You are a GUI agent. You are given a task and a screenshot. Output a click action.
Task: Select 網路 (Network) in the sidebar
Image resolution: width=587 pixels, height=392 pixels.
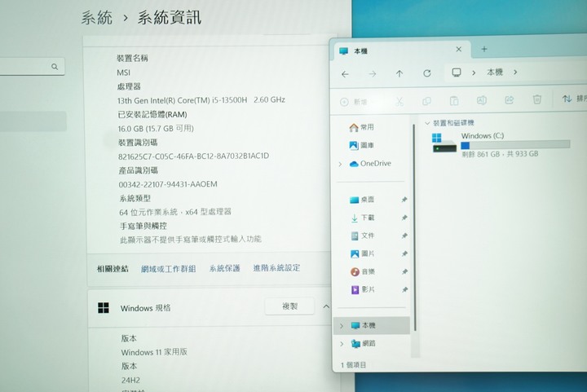click(363, 343)
